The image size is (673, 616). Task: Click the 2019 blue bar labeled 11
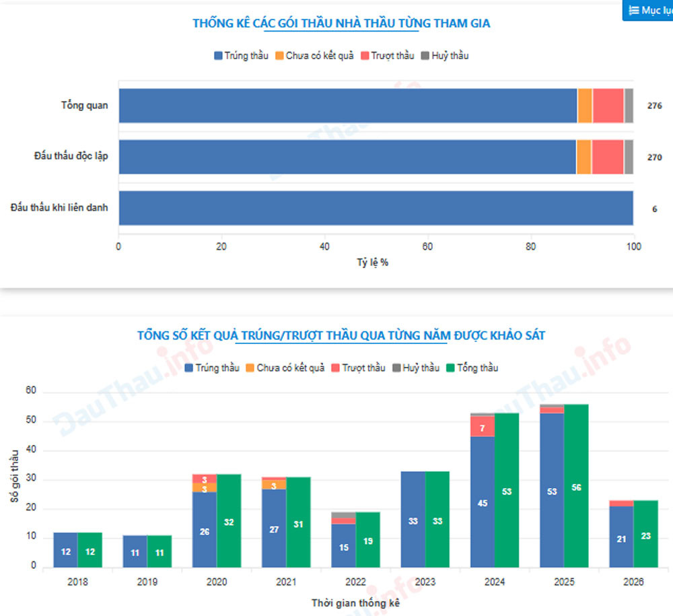tap(135, 551)
